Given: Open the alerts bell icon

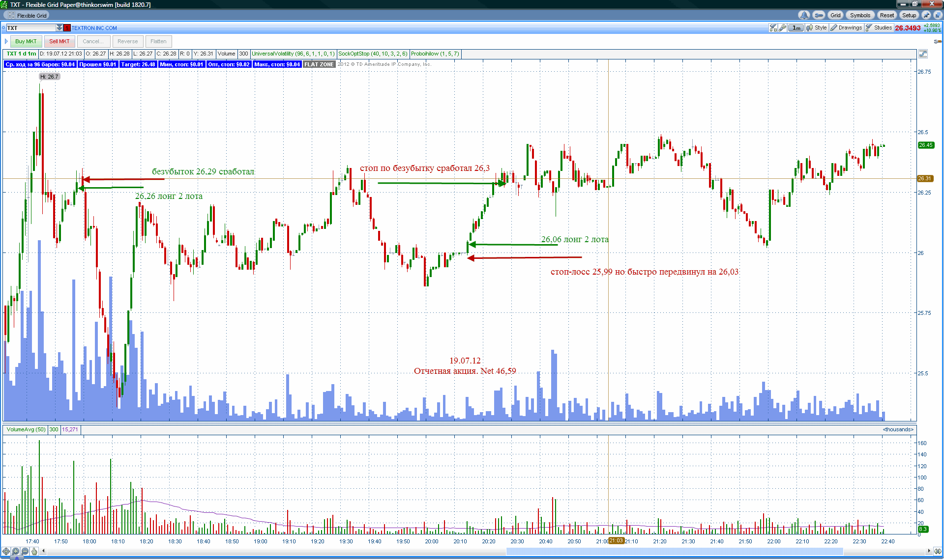Looking at the screenshot, I should click(804, 15).
